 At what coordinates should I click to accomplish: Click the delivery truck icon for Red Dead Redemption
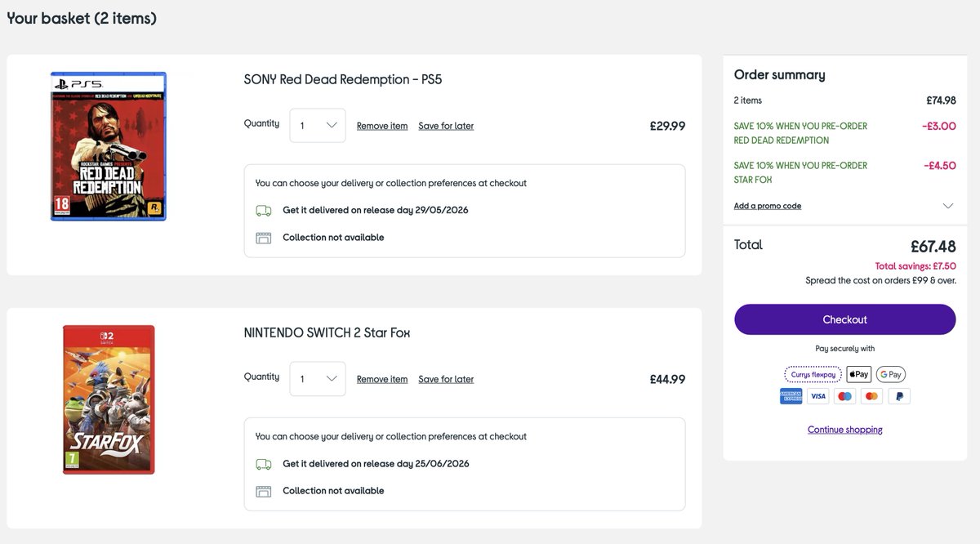(x=263, y=210)
